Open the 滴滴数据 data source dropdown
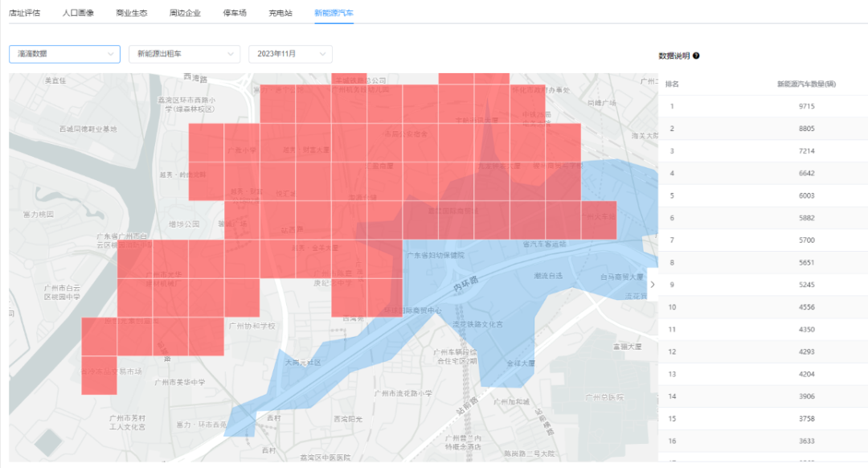This screenshot has width=868, height=468. click(x=65, y=54)
